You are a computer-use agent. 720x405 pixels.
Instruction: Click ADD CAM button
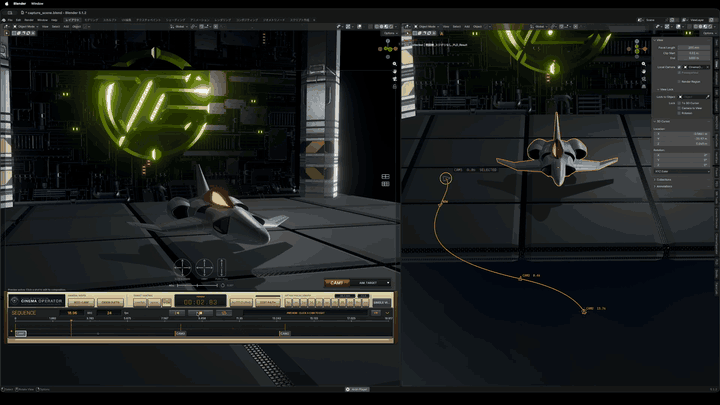(x=81, y=303)
